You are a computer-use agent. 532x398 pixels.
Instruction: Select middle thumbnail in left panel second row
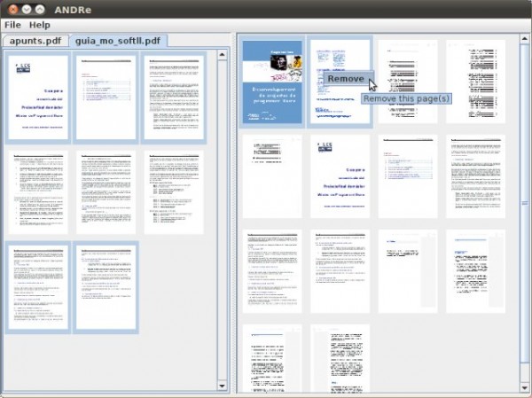(x=106, y=192)
